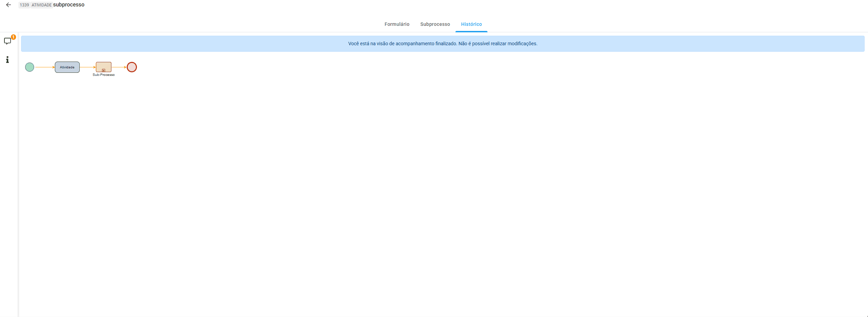Image resolution: width=868 pixels, height=317 pixels.
Task: Select the Atividade task node
Action: pyautogui.click(x=67, y=67)
